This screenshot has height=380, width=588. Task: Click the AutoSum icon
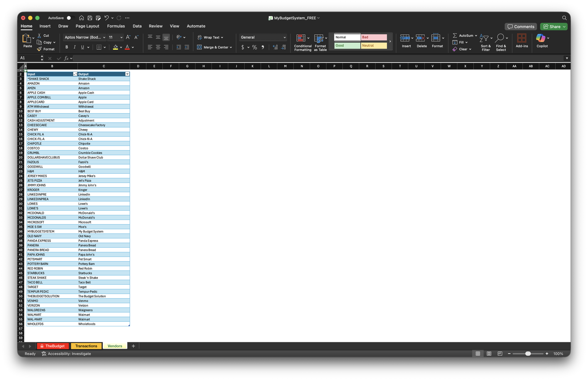coord(455,35)
